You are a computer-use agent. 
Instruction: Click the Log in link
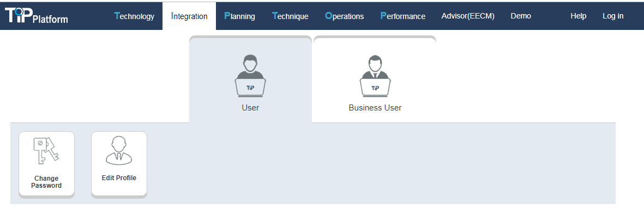[x=613, y=16]
